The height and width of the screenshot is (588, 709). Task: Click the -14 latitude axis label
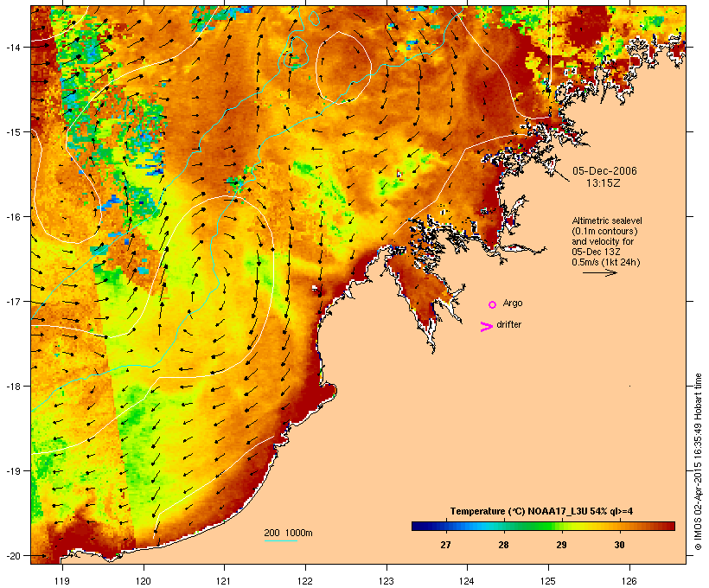point(13,47)
